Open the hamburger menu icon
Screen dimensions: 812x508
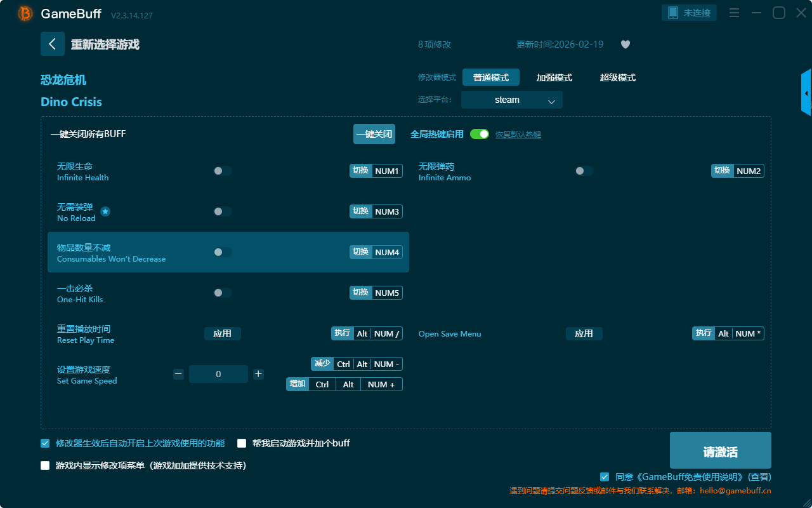coord(734,13)
